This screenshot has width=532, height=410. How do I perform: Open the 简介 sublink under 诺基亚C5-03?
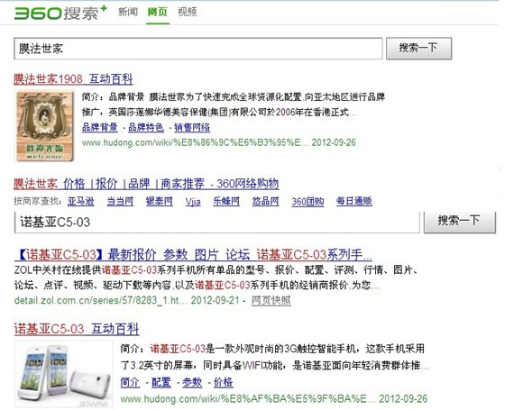coord(130,382)
